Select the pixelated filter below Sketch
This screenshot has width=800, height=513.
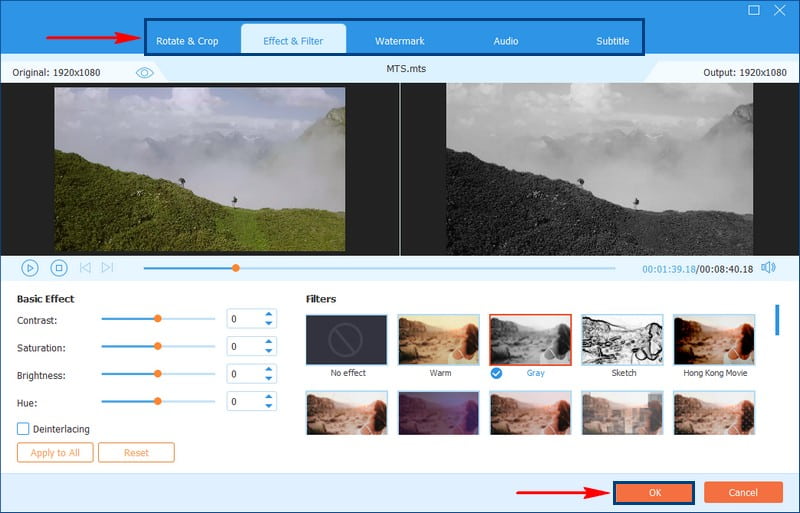pyautogui.click(x=622, y=413)
